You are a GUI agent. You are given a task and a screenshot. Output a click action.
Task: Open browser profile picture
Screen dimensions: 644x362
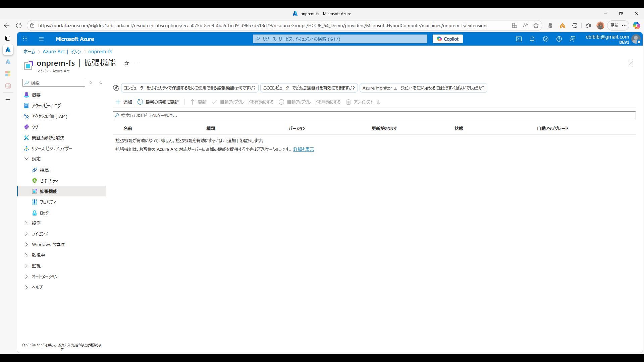600,25
